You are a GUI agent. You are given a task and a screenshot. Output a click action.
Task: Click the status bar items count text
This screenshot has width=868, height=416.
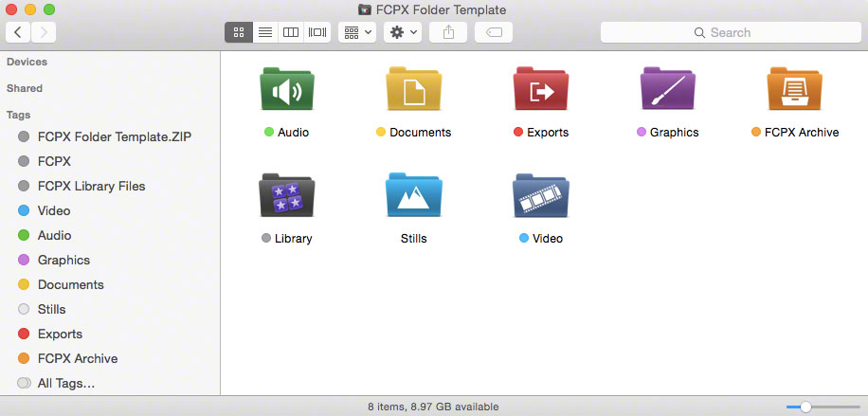point(433,407)
